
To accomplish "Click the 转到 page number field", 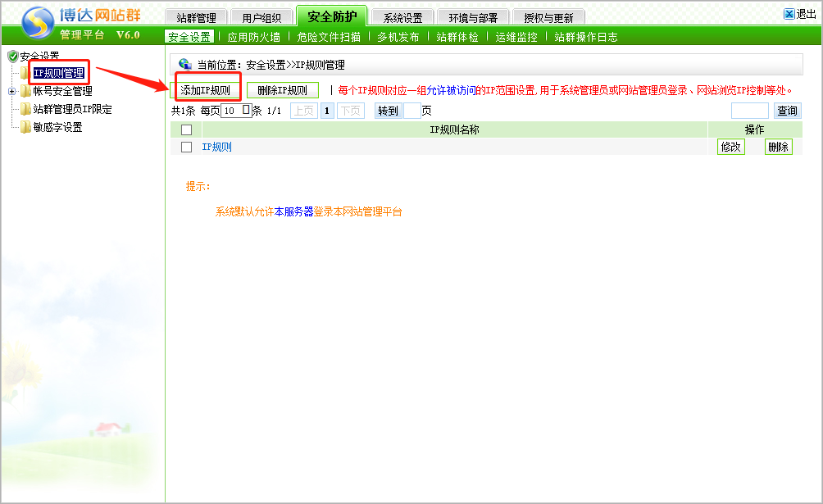I will click(411, 111).
